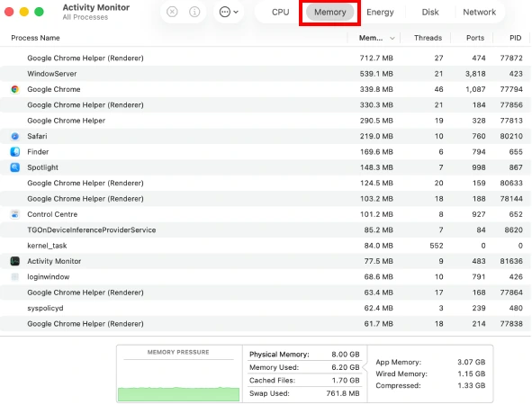
Task: Select Chrome Helper (Renderer) with PID 77856
Action: coord(266,104)
